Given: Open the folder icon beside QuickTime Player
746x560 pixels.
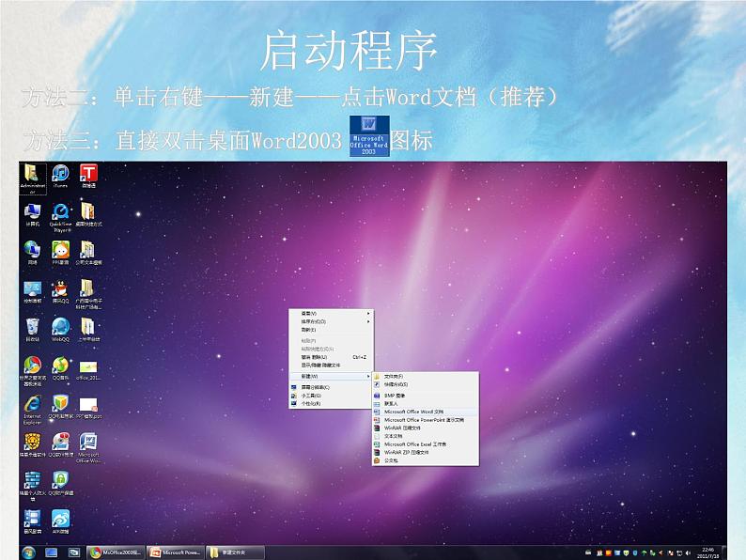Looking at the screenshot, I should [88, 215].
